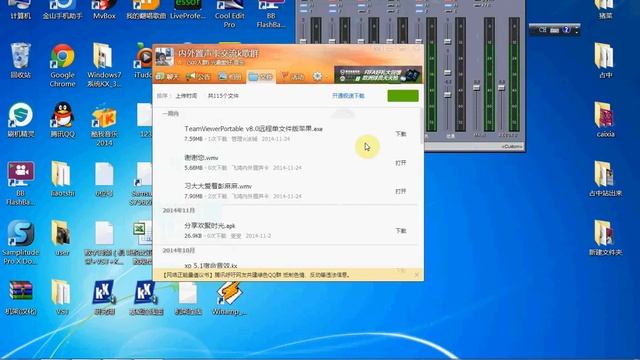Switch to the 公告 announcements tab
640x360 pixels.
[198, 76]
